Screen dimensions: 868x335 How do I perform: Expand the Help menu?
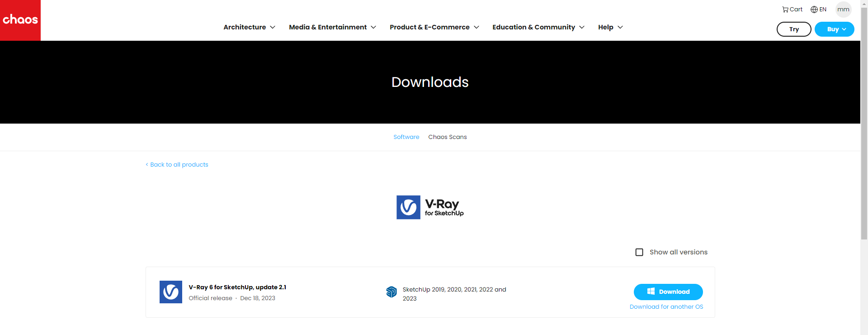point(610,27)
